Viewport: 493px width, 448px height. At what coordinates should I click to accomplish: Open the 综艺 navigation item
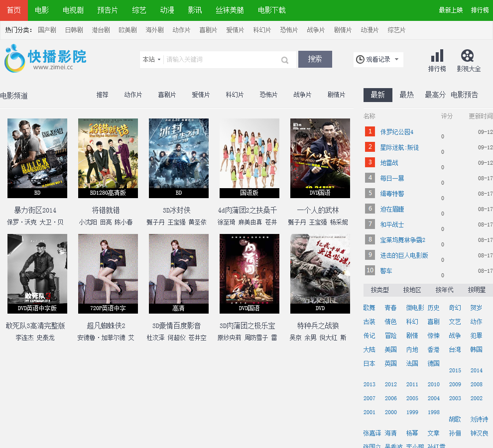(x=139, y=10)
